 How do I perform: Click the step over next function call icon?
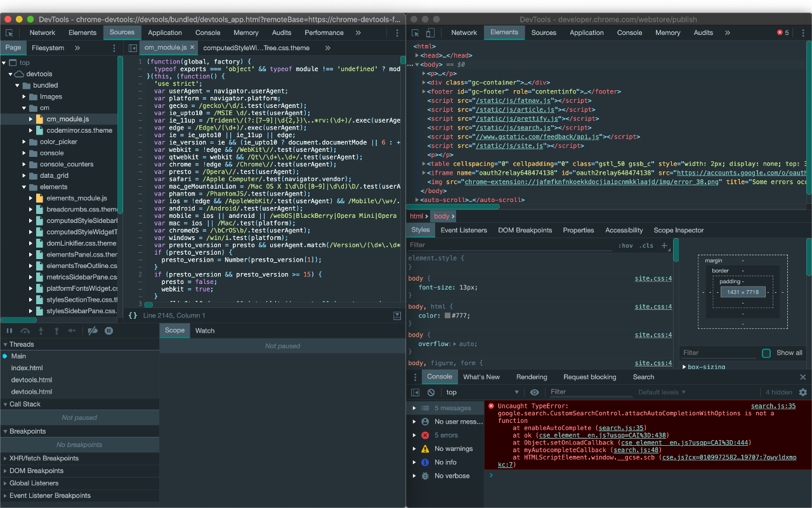pos(24,330)
